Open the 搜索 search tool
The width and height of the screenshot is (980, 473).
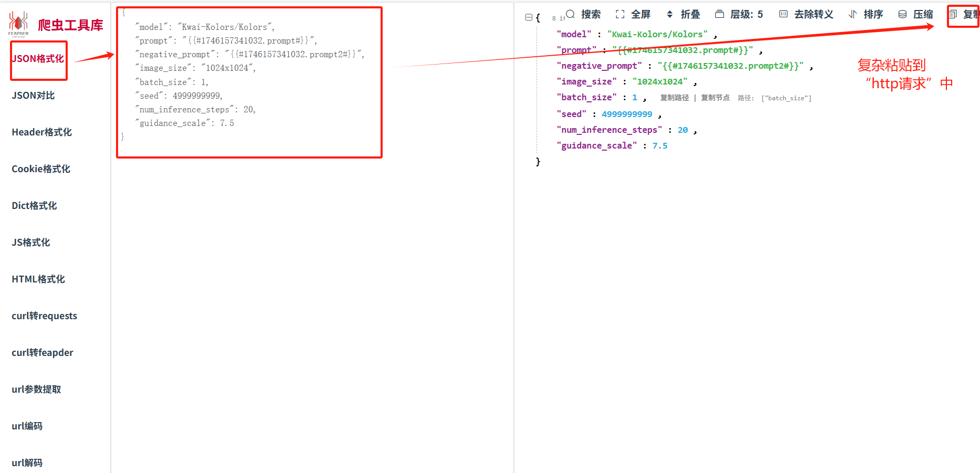click(x=583, y=14)
